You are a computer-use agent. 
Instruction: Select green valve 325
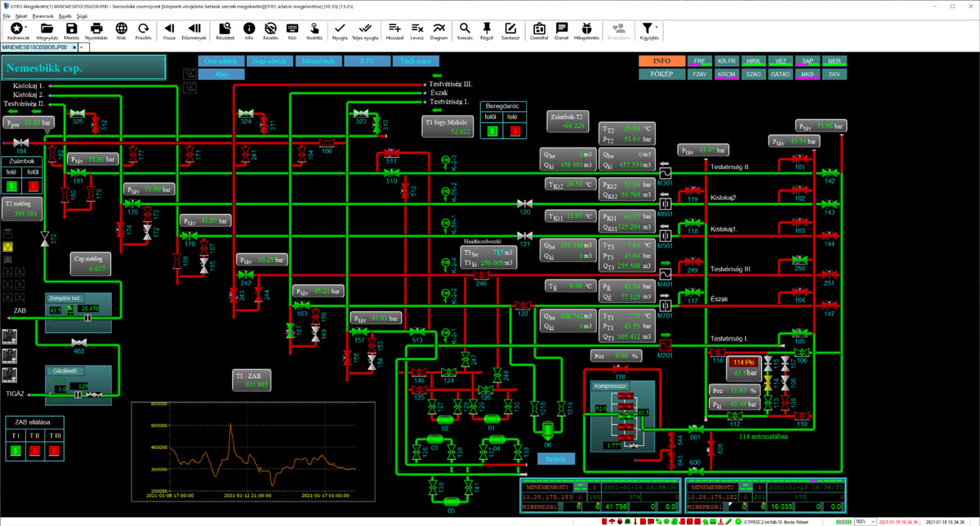tap(78, 112)
